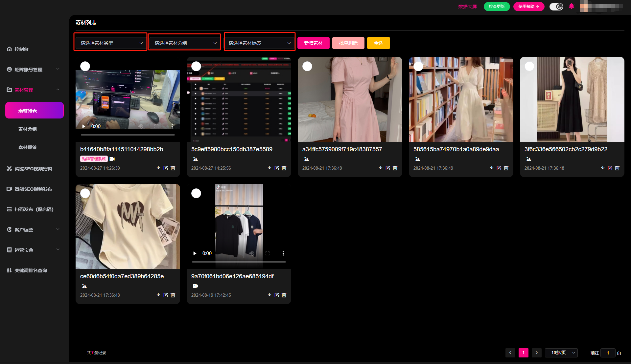The height and width of the screenshot is (364, 631).
Task: Toggle fullscreen on the 9a70f061 video
Action: 268,253
